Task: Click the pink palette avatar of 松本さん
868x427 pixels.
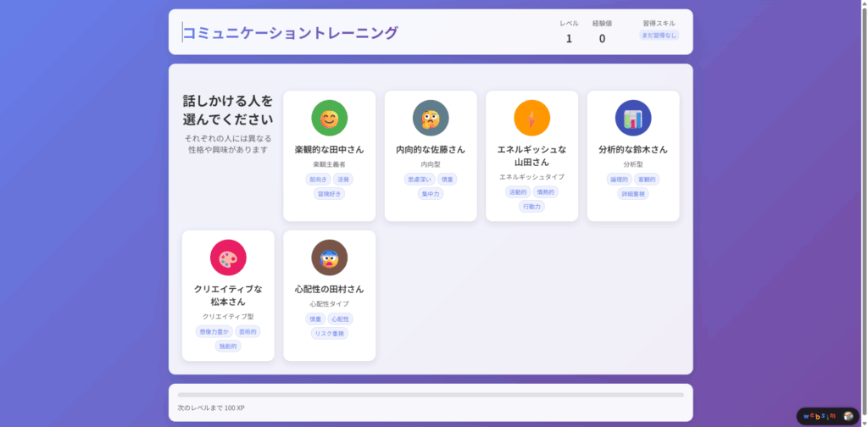Action: click(x=228, y=258)
